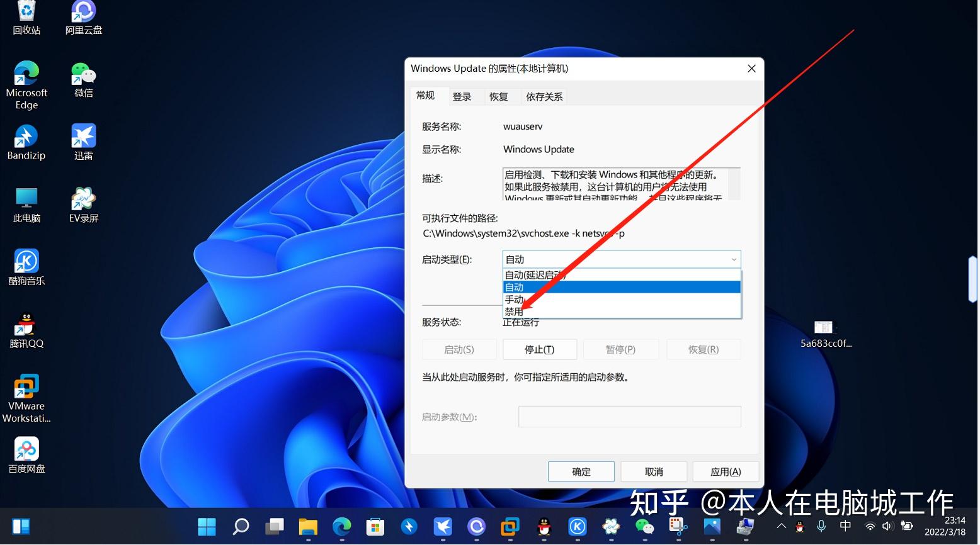Image resolution: width=980 pixels, height=545 pixels.
Task: Choose the highlighted 自动 option in list
Action: click(622, 287)
